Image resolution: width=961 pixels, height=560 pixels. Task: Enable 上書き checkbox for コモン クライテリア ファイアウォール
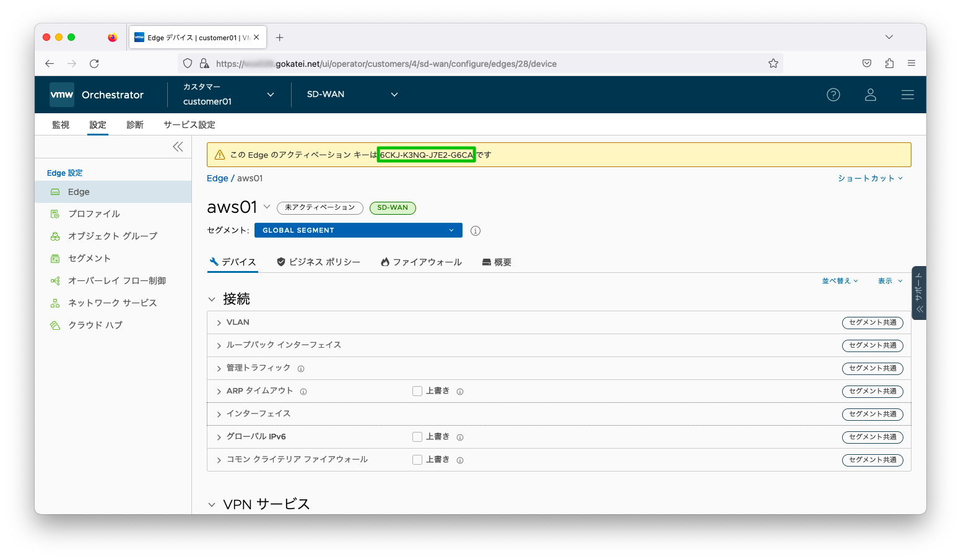pos(417,460)
